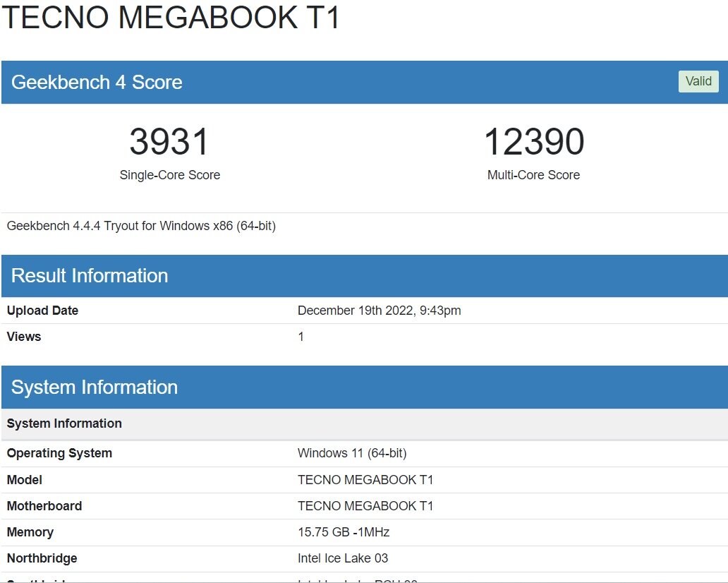The image size is (728, 583).
Task: Select the Intel Ice Lake 03 value
Action: point(343,558)
